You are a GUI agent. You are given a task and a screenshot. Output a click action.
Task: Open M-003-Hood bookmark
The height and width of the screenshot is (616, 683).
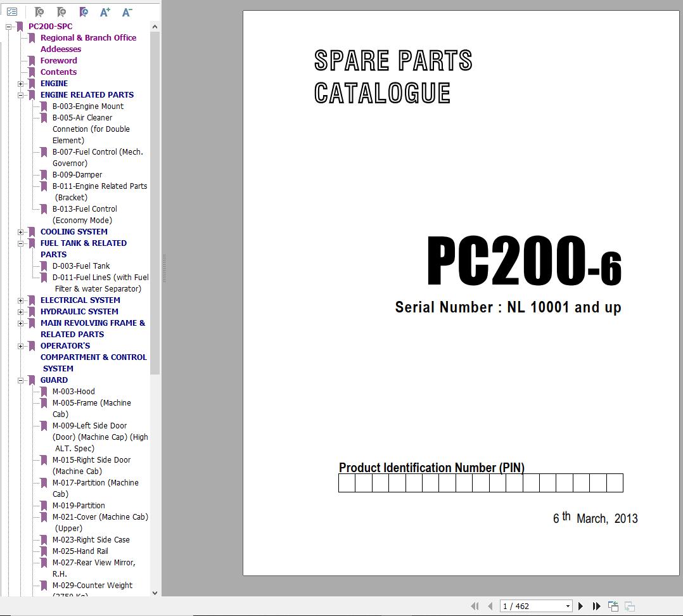(73, 391)
